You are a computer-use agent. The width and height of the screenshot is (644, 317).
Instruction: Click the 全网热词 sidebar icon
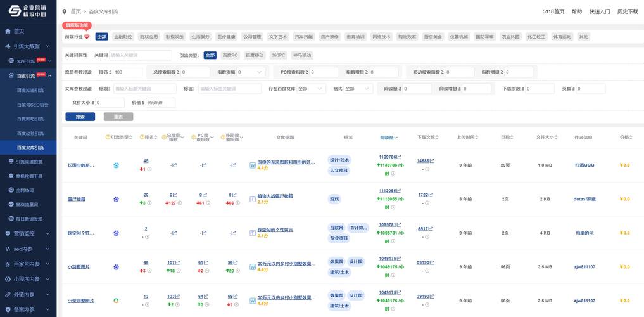11,190
